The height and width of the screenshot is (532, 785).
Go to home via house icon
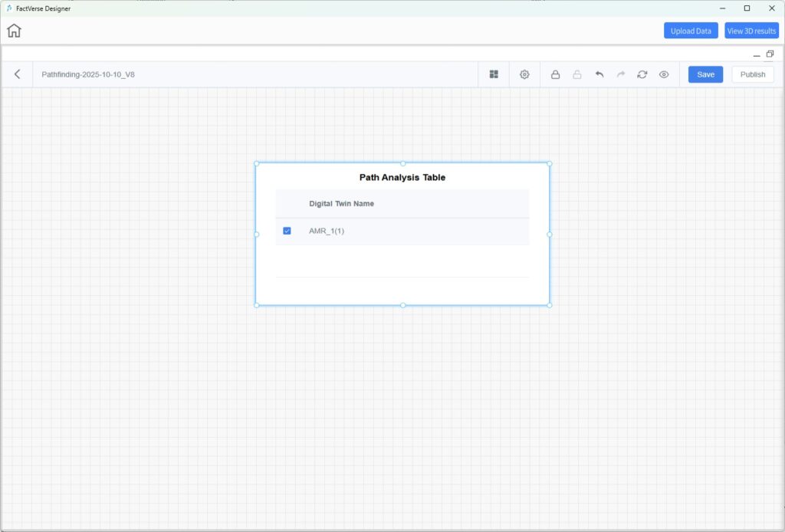14,31
